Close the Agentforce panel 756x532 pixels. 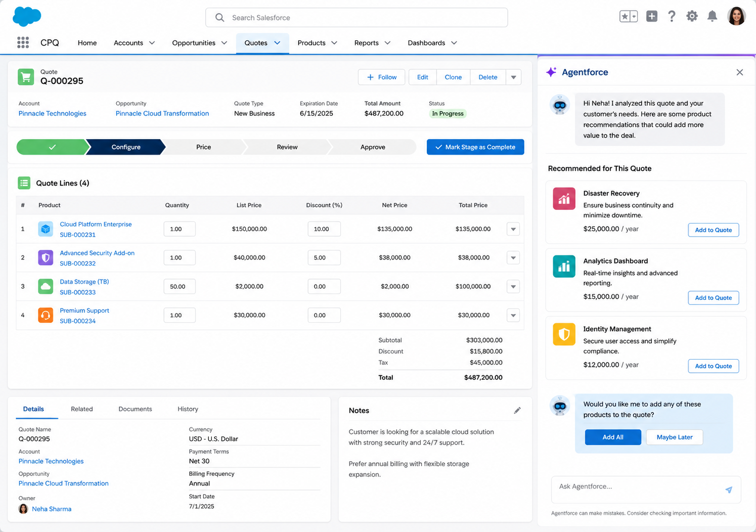point(740,72)
